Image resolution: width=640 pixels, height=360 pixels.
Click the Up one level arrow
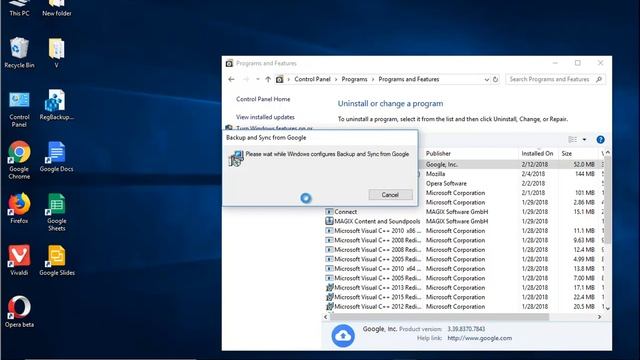click(268, 79)
